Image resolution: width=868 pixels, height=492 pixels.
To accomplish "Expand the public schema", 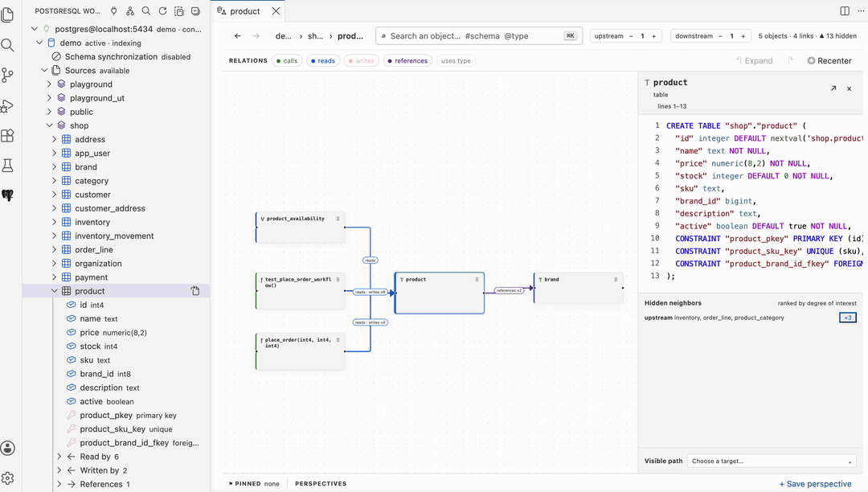I will (x=49, y=112).
